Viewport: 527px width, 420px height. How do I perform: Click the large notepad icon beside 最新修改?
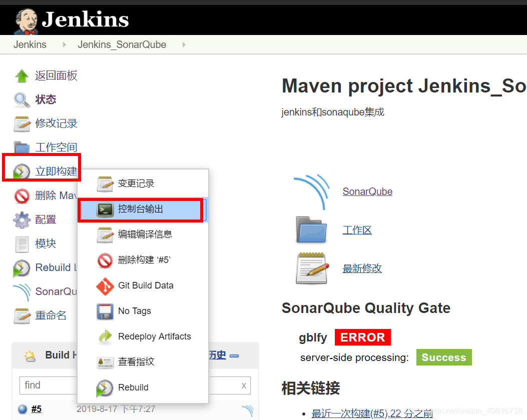312,268
